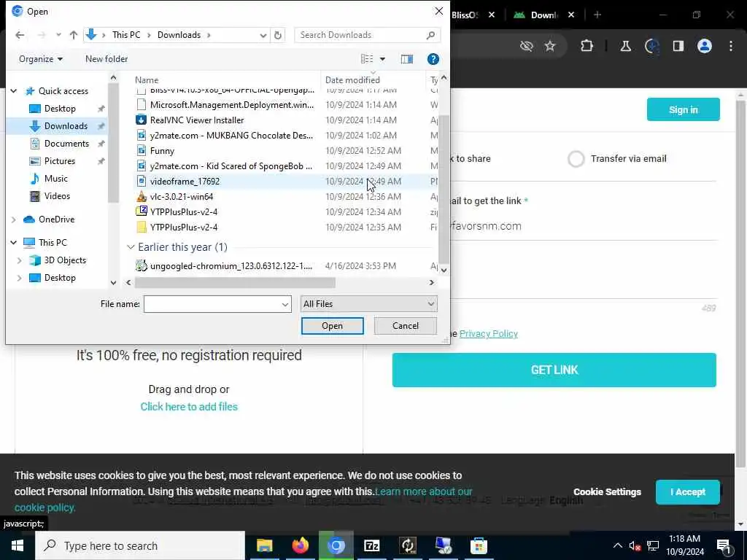Open Cookie Settings
The width and height of the screenshot is (747, 560).
607,492
